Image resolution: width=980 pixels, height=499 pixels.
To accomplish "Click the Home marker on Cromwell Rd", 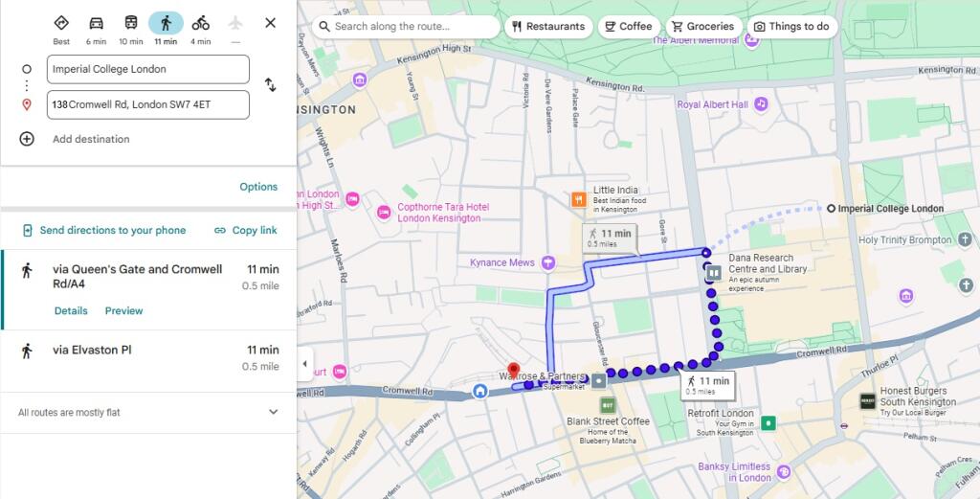I will coord(480,391).
